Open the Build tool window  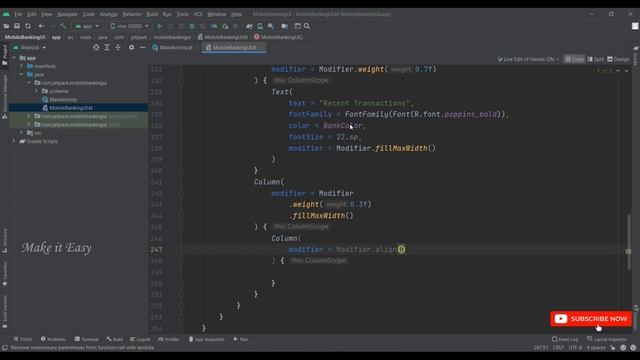coord(115,339)
